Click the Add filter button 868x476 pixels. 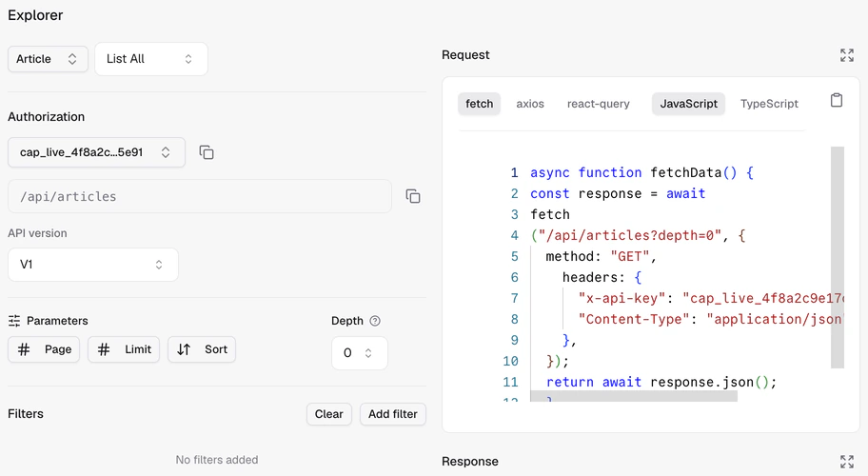392,414
